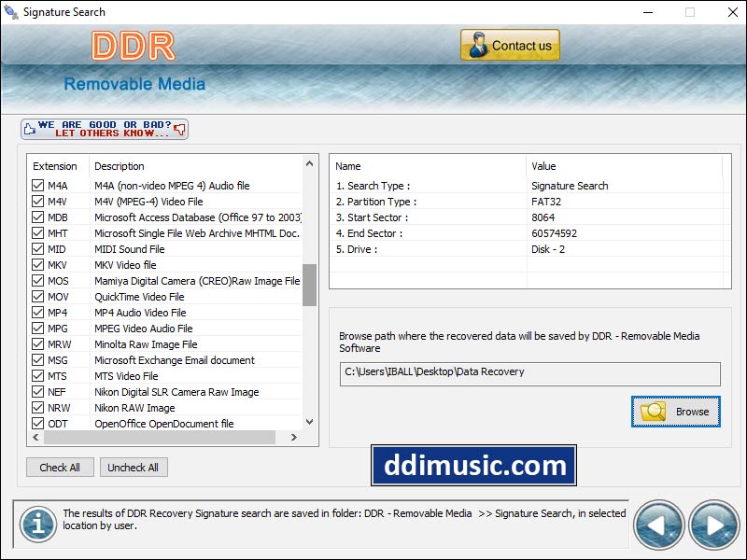
Task: Click the Signature Search title bar icon
Action: (12, 12)
